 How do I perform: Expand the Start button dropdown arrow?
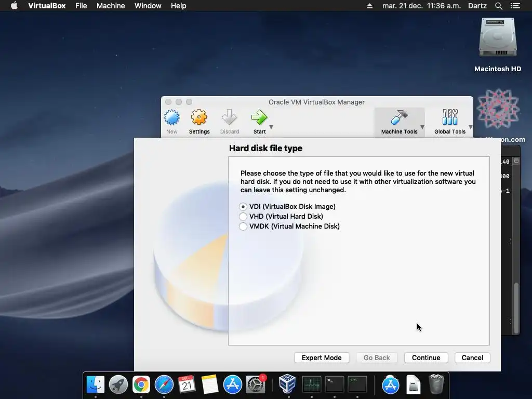[271, 127]
